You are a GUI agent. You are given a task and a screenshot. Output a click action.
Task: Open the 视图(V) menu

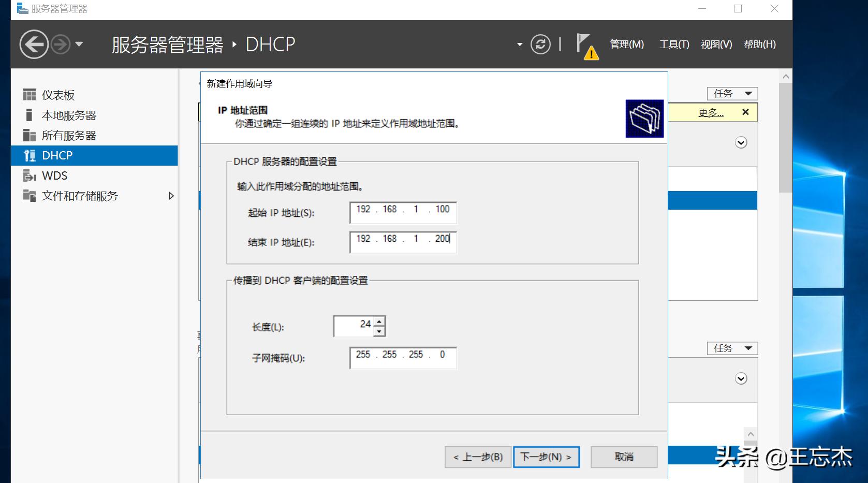716,45
